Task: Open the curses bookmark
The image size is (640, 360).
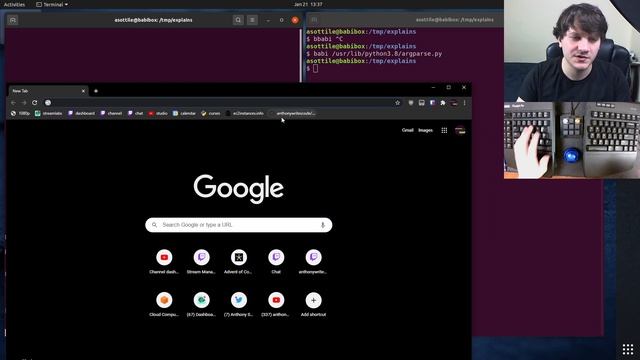Action: coord(211,113)
